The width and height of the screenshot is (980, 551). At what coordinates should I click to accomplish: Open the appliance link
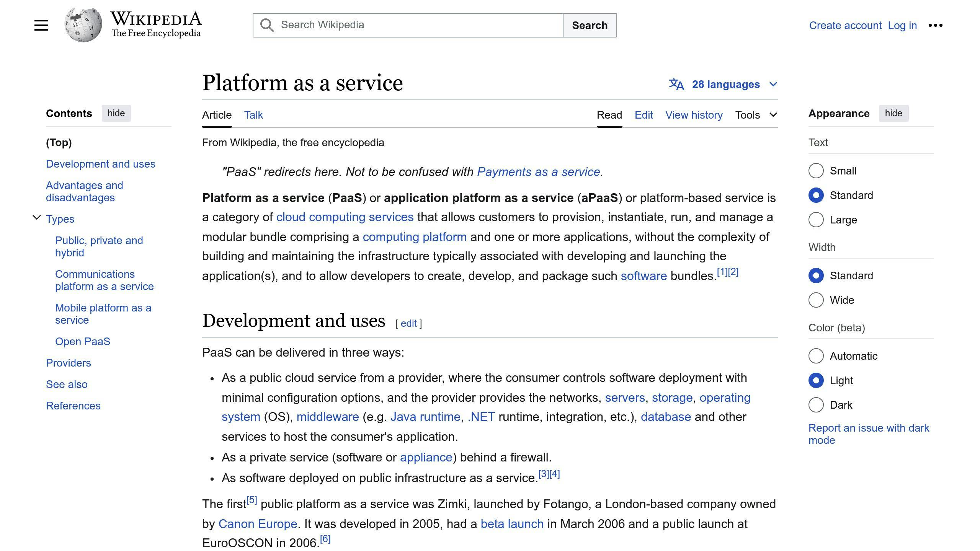pos(426,457)
